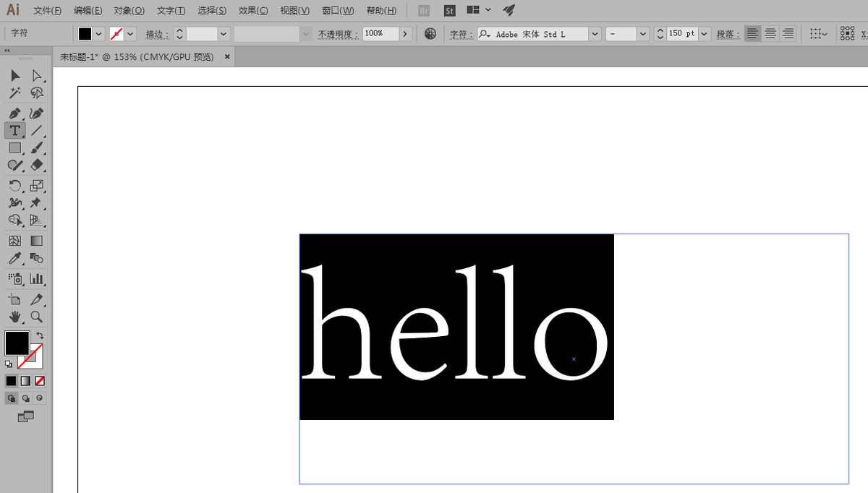Viewport: 868px width, 493px height.
Task: Open Adobe Bridge (Br icon)
Action: tap(424, 11)
